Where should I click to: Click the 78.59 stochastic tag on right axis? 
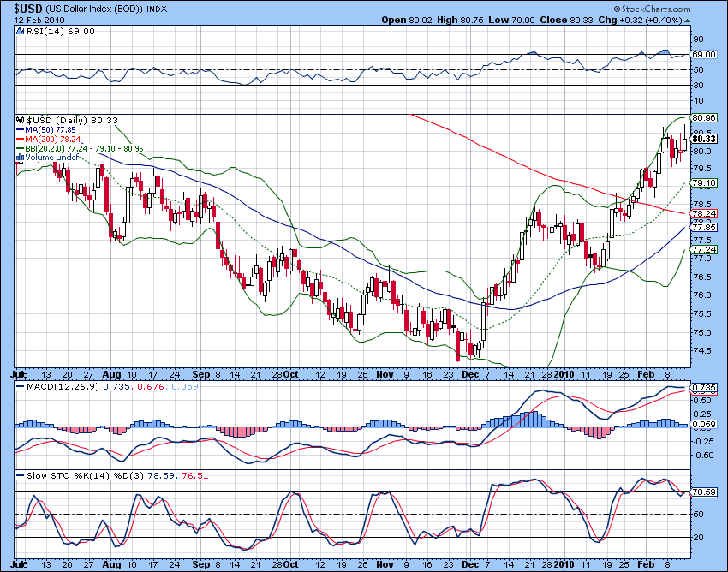(x=704, y=492)
